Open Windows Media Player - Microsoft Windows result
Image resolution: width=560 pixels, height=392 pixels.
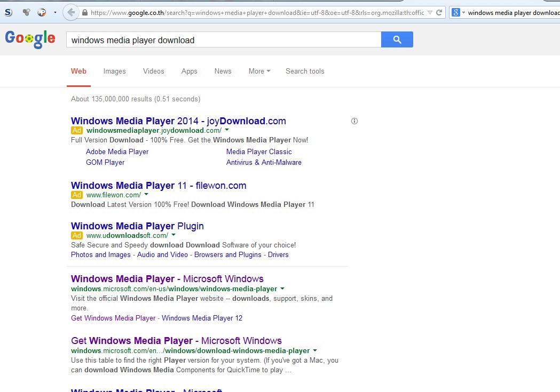pyautogui.click(x=167, y=279)
